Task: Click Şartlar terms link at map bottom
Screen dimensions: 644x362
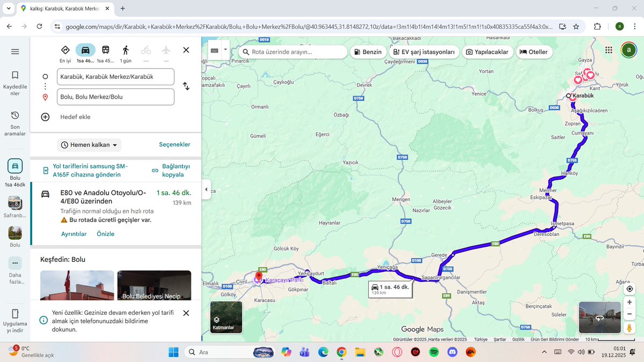Action: 500,339
